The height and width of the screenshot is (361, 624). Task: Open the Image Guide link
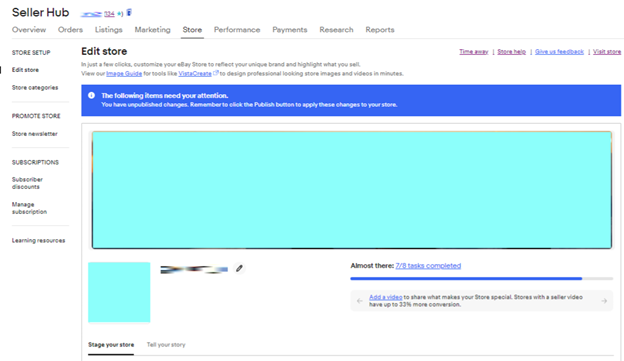coord(124,74)
